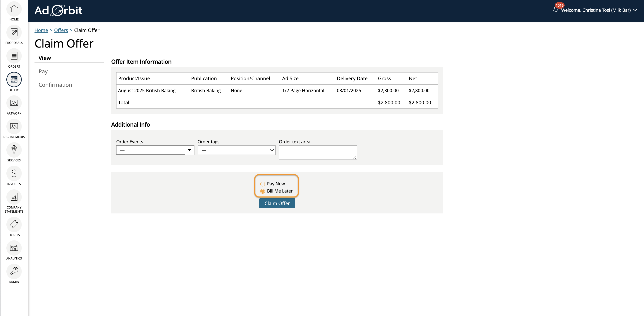Expand the Order Events dropdown
This screenshot has width=644, height=316.
tap(189, 150)
